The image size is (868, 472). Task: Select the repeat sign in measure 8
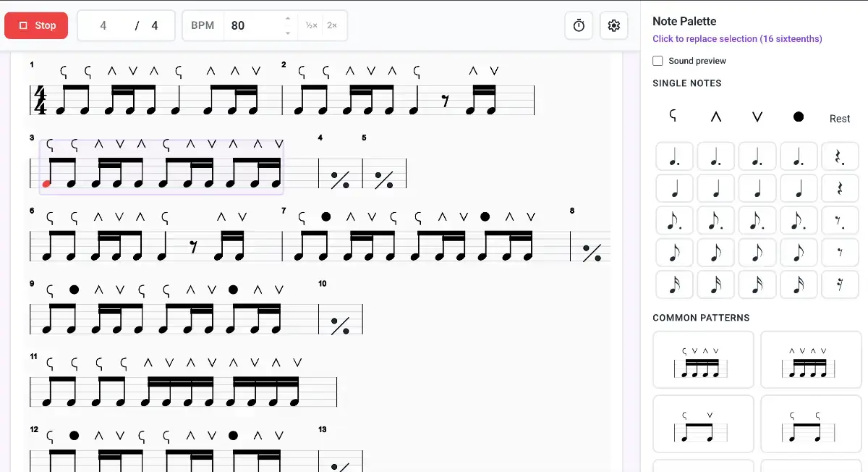(x=592, y=253)
